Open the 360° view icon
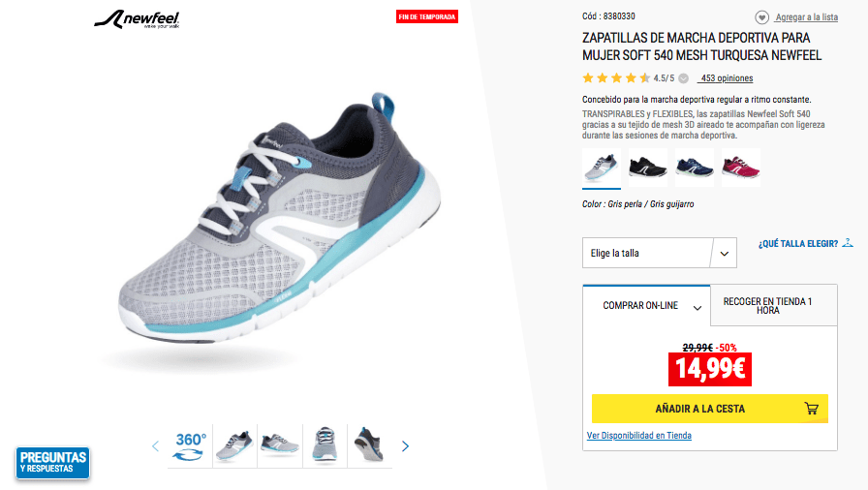868x490 pixels. pyautogui.click(x=190, y=446)
